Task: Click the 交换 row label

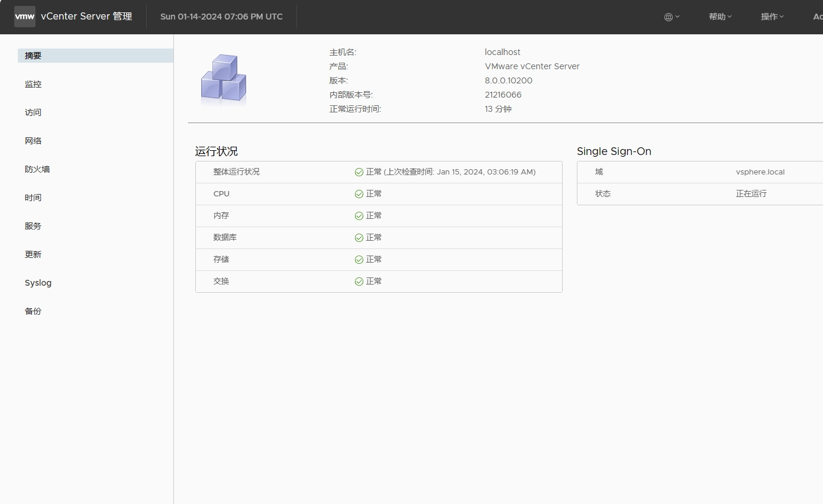Action: pyautogui.click(x=221, y=282)
